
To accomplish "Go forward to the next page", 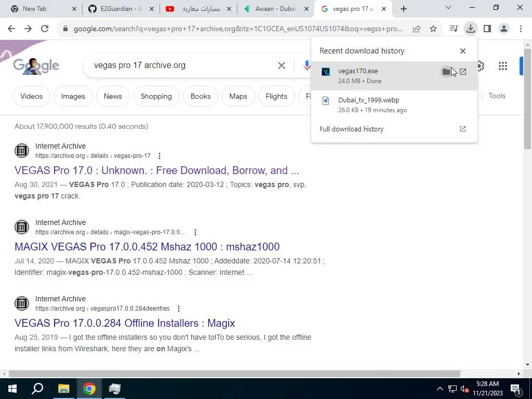I will pyautogui.click(x=28, y=29).
